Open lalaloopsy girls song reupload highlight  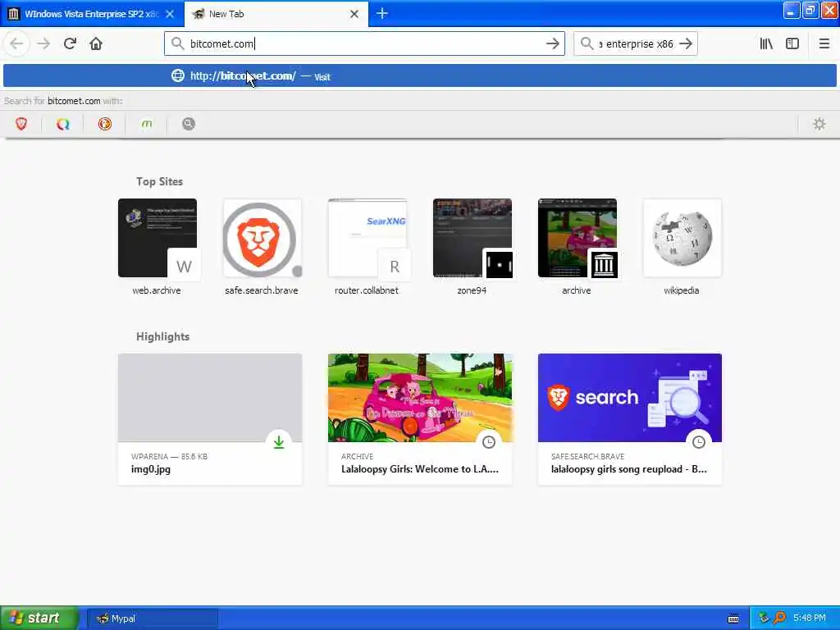(630, 419)
